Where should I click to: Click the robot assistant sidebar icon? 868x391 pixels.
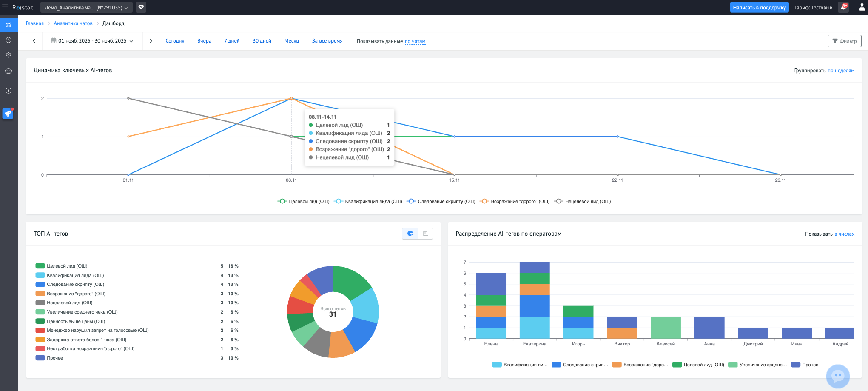click(9, 71)
